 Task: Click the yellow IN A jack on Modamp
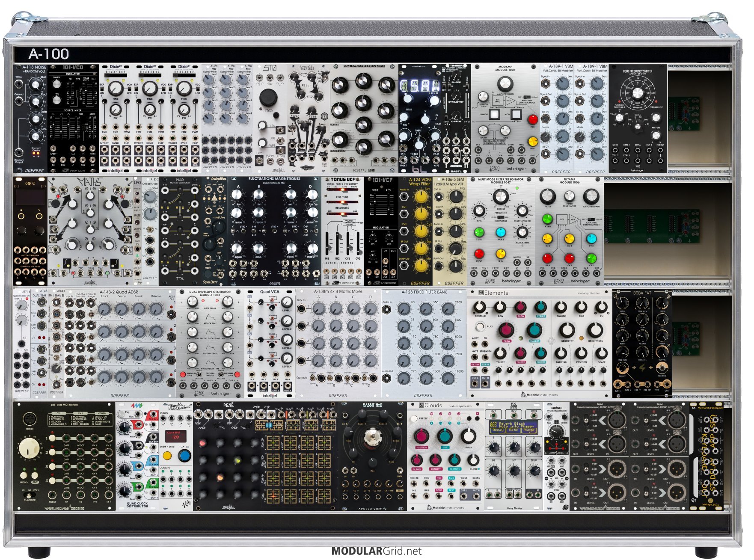[532, 142]
